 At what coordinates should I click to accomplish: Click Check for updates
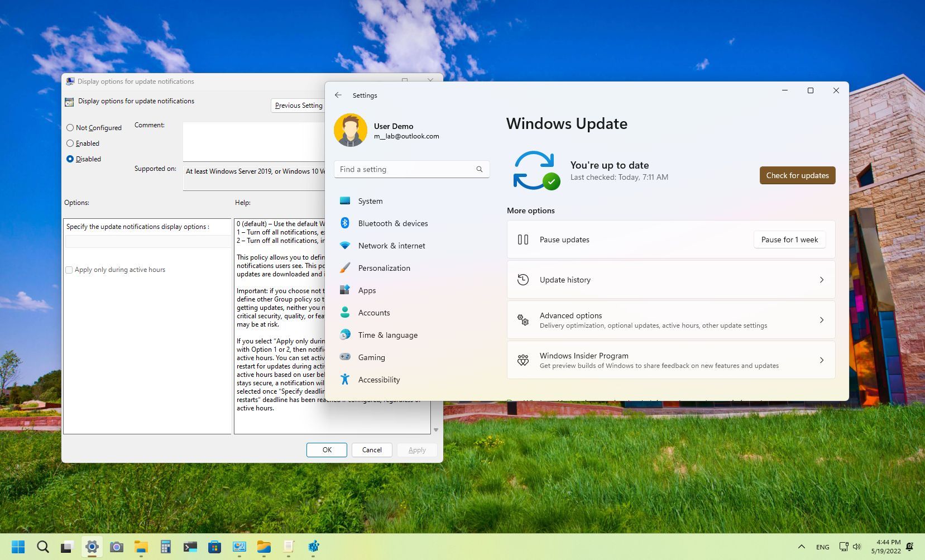[x=797, y=175]
